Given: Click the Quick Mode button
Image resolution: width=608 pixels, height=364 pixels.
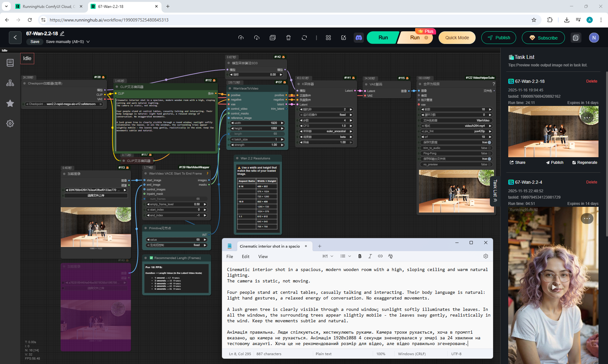Looking at the screenshot, I should [x=457, y=38].
